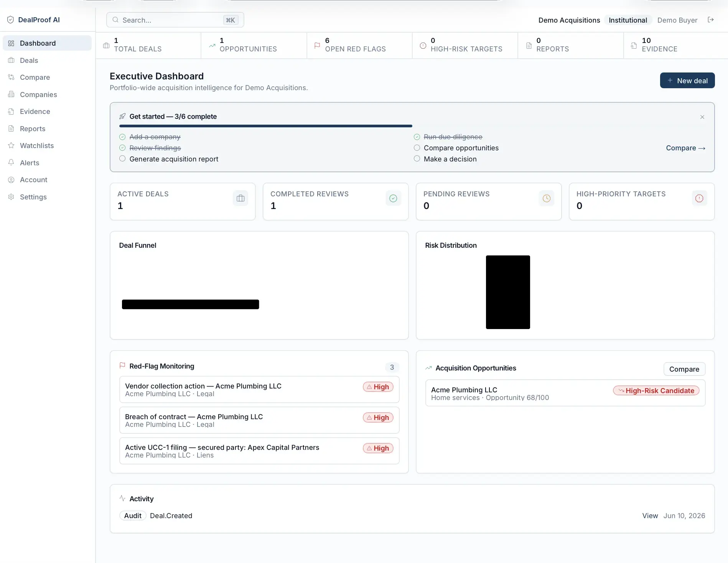Click the Deals briefcase icon in sidebar
Viewport: 728px width, 563px height.
pos(11,60)
